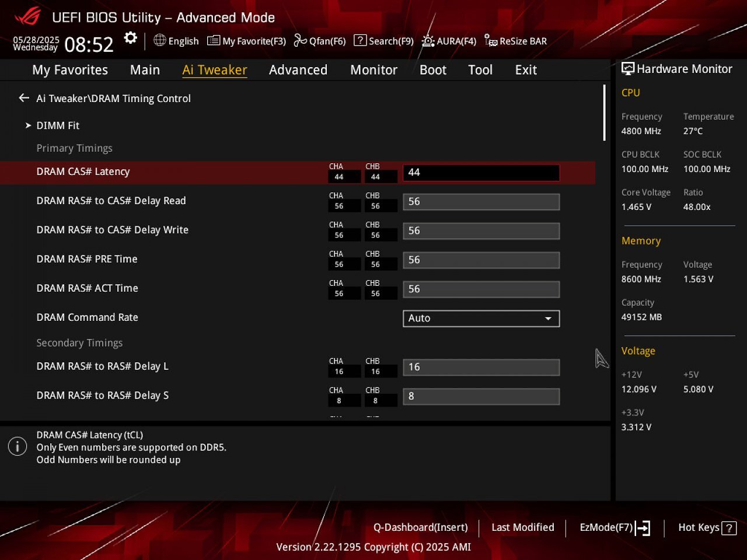The height and width of the screenshot is (560, 747).
Task: Click memory voltage 1.563 V value
Action: (x=698, y=279)
